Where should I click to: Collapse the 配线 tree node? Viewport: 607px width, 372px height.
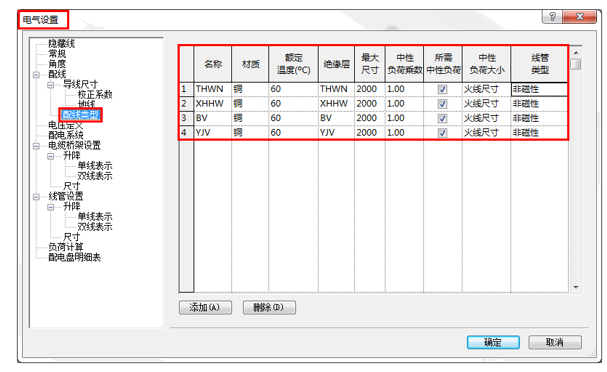36,74
